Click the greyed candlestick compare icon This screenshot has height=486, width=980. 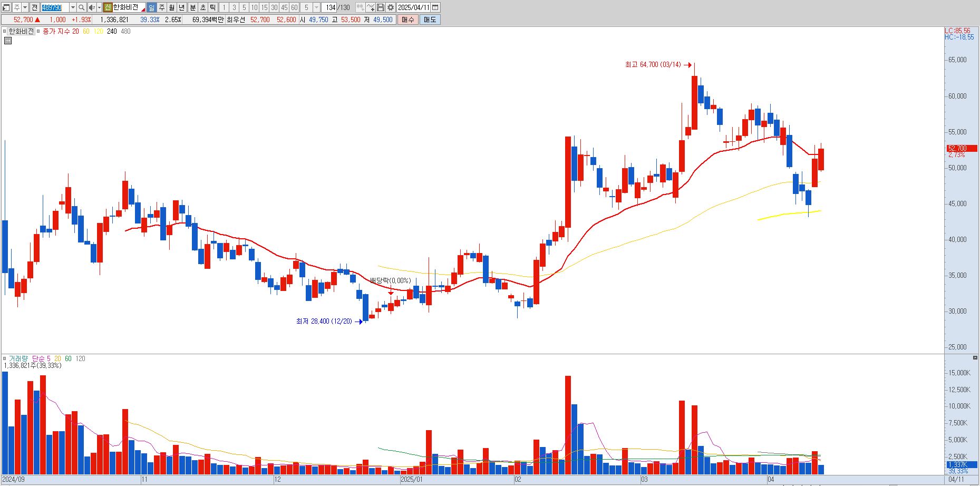[x=360, y=7]
